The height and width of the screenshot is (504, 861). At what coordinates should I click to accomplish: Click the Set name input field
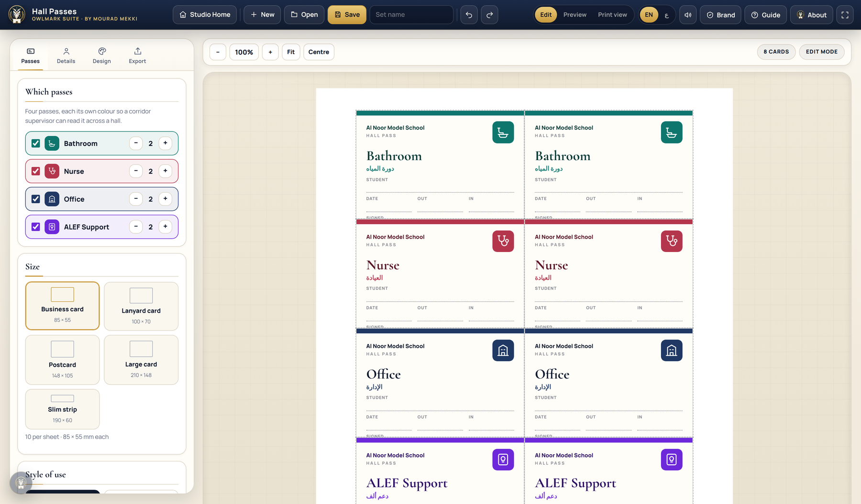tap(411, 15)
